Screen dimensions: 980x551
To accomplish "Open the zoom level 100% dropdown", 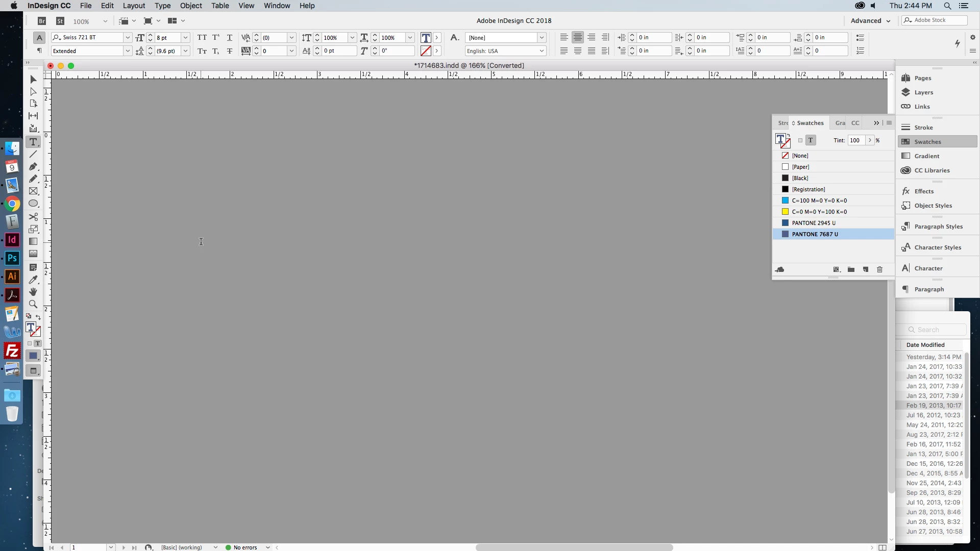I will [105, 21].
